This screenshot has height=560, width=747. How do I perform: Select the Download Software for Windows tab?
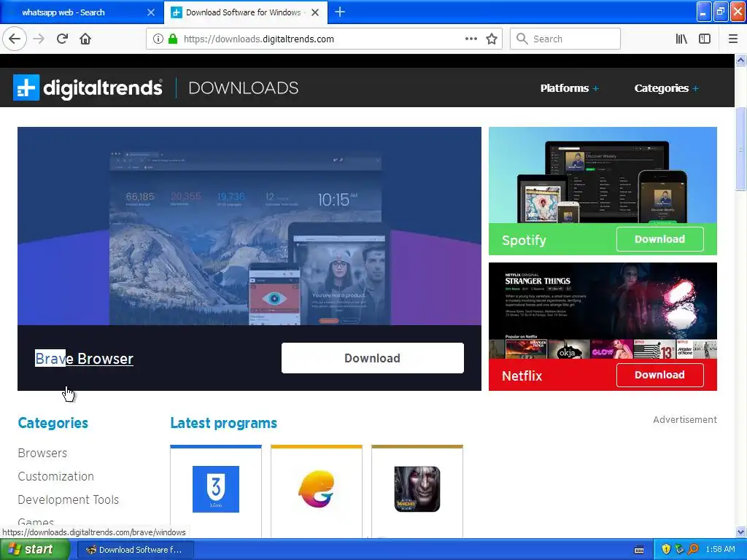pyautogui.click(x=246, y=12)
